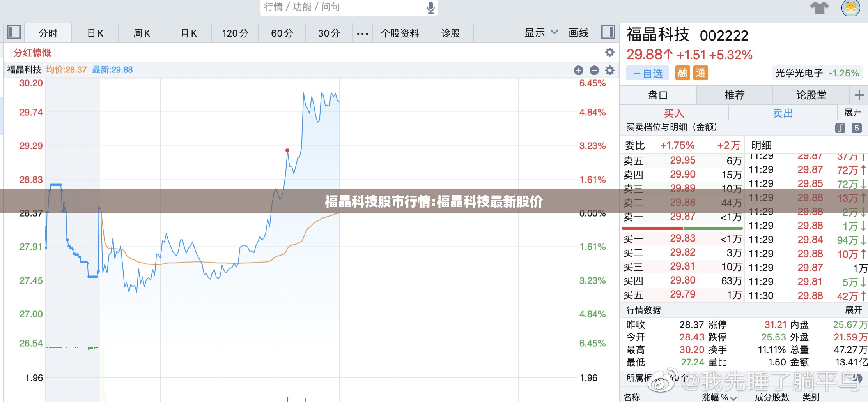The height and width of the screenshot is (402, 868).
Task: Open the 30分 chart tab
Action: click(x=329, y=33)
